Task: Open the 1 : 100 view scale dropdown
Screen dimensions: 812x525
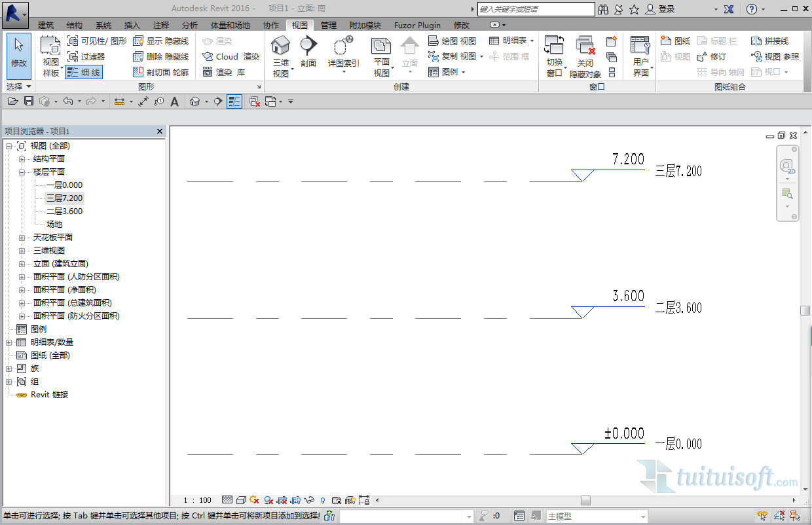Action: (197, 500)
